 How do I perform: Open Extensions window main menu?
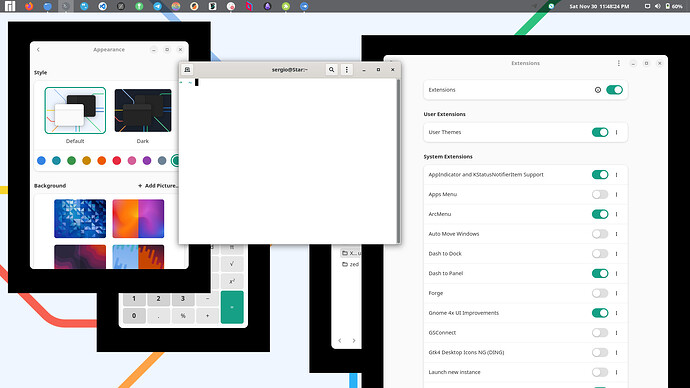619,63
